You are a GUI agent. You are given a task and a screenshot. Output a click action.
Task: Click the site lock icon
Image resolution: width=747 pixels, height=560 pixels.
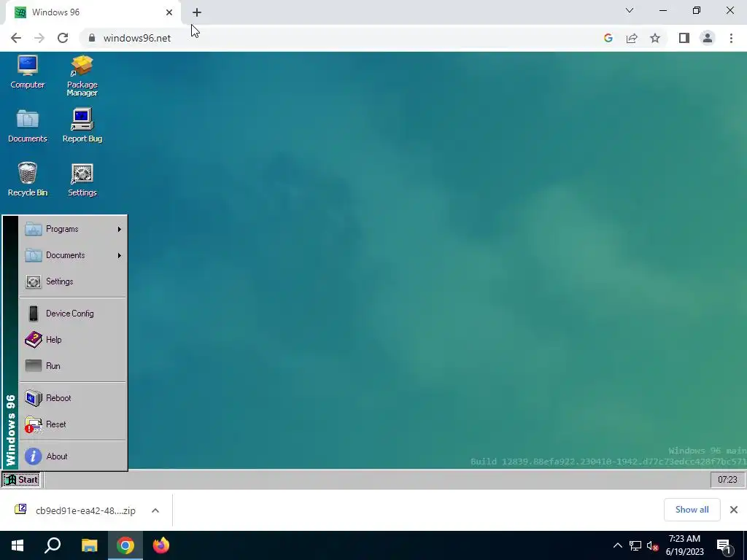92,38
